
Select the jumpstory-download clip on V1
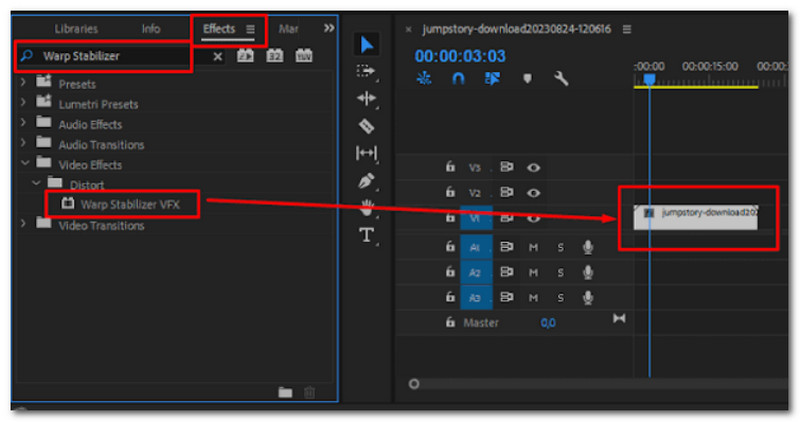tap(695, 217)
